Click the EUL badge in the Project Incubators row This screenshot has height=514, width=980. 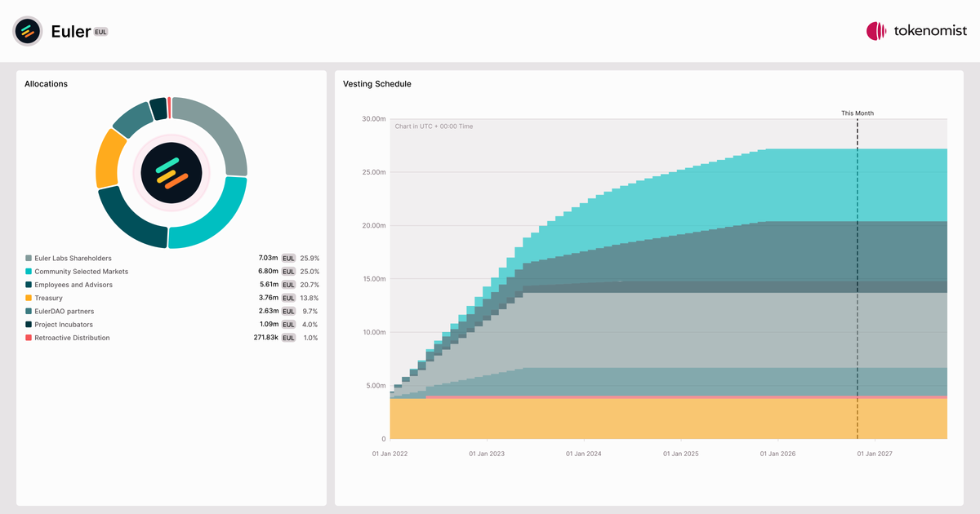tap(288, 325)
